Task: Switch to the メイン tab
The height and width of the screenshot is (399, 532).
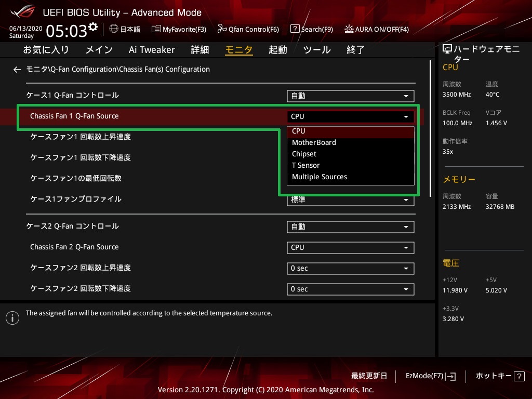Action: (x=99, y=50)
